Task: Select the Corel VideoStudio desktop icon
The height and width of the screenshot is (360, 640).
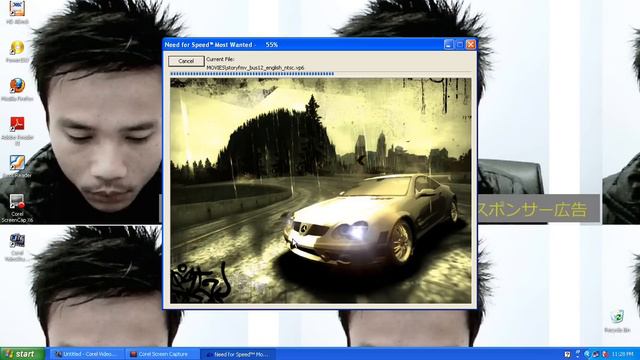Action: coord(17,247)
